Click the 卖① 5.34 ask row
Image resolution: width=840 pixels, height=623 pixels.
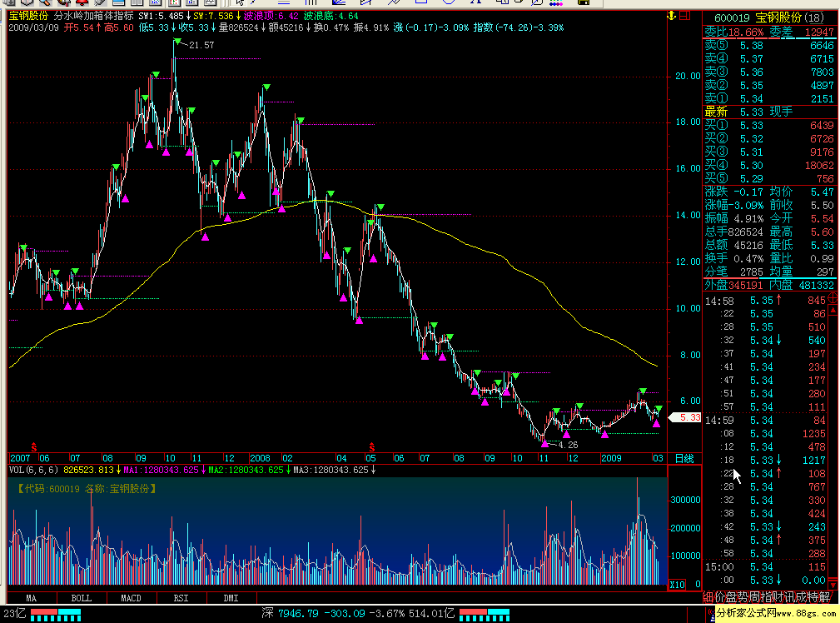tap(769, 98)
